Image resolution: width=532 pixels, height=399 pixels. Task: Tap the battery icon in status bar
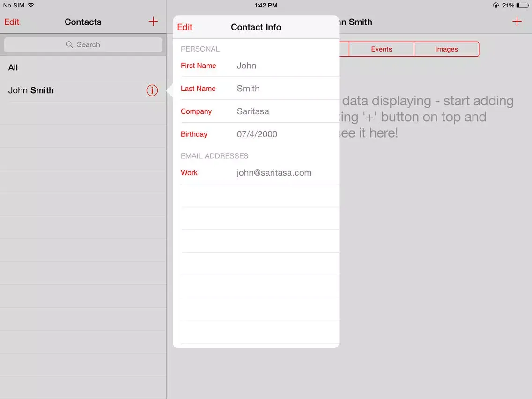(523, 5)
